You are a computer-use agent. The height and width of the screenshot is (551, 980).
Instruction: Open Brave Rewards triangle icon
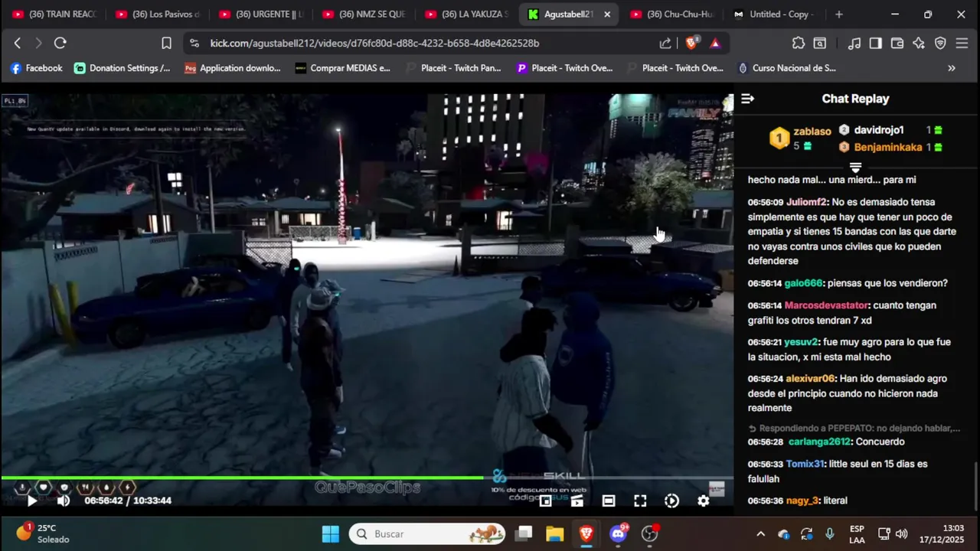point(715,44)
